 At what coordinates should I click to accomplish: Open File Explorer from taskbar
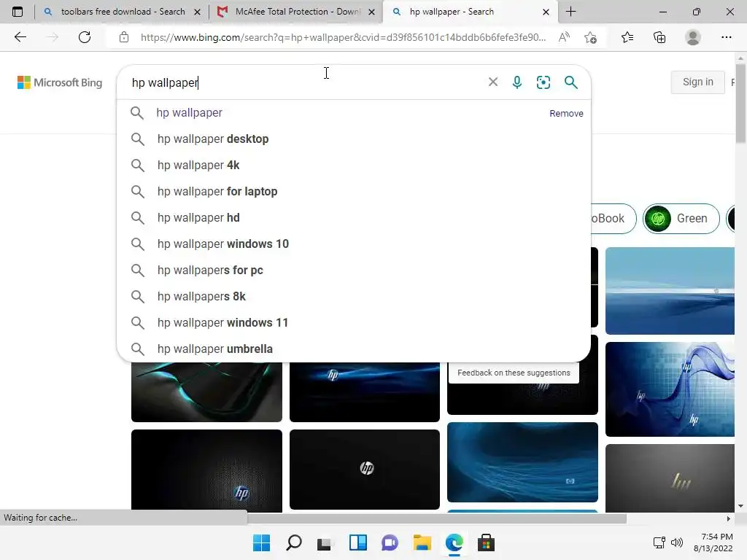point(422,542)
